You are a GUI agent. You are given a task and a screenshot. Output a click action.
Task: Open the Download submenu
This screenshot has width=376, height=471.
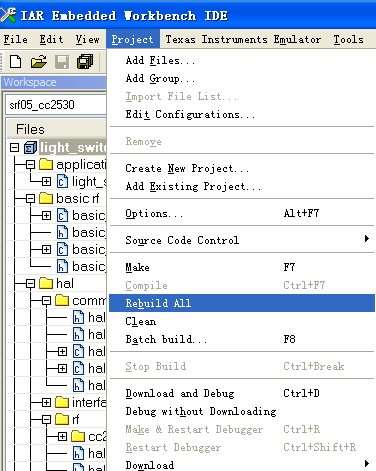[x=242, y=464]
